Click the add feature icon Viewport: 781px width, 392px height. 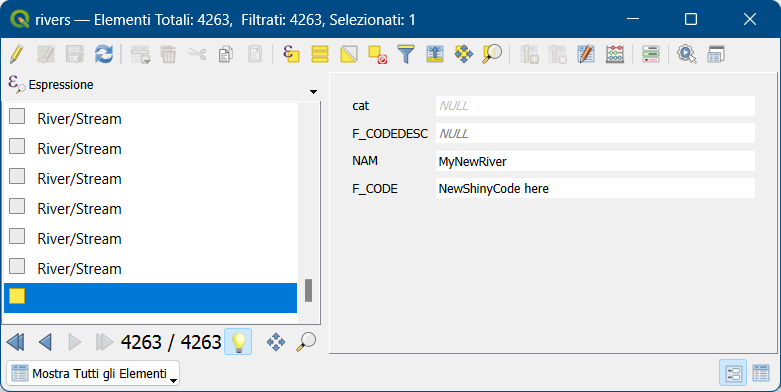click(x=140, y=54)
